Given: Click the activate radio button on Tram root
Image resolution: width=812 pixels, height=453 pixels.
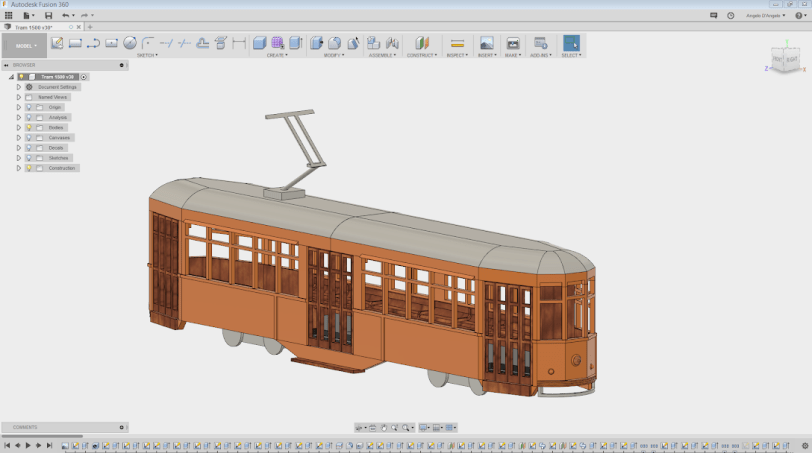Looking at the screenshot, I should click(83, 77).
